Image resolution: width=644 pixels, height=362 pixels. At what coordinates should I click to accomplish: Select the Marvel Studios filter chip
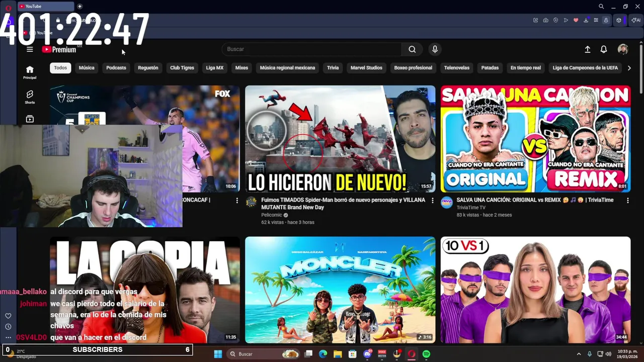pos(366,68)
